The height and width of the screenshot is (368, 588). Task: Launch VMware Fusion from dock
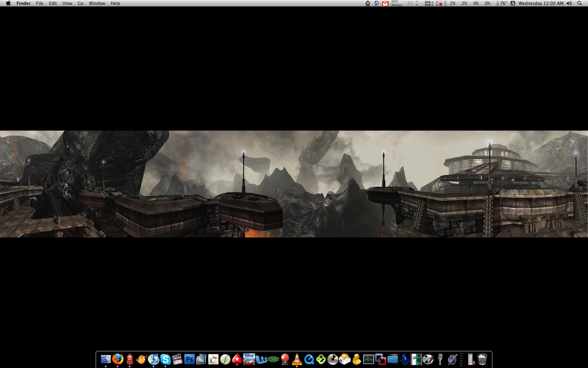point(380,359)
